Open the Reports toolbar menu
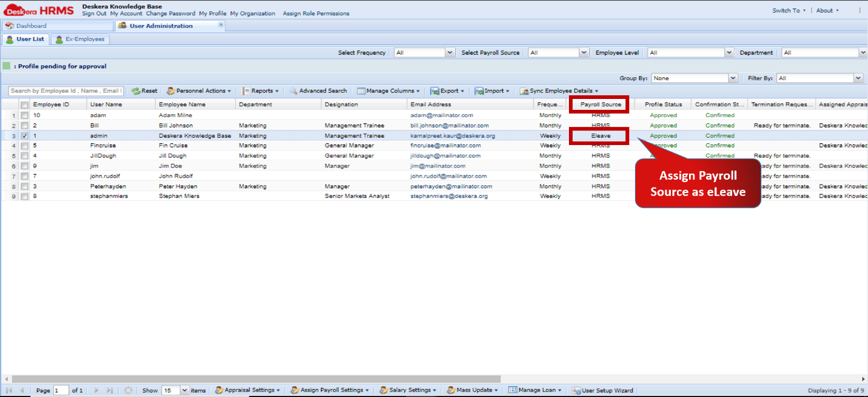 [261, 91]
